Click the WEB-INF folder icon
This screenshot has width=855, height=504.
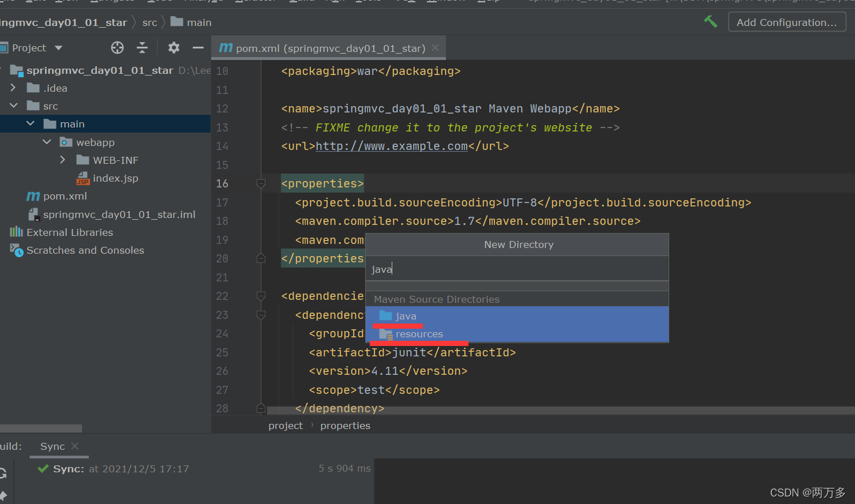pyautogui.click(x=83, y=160)
